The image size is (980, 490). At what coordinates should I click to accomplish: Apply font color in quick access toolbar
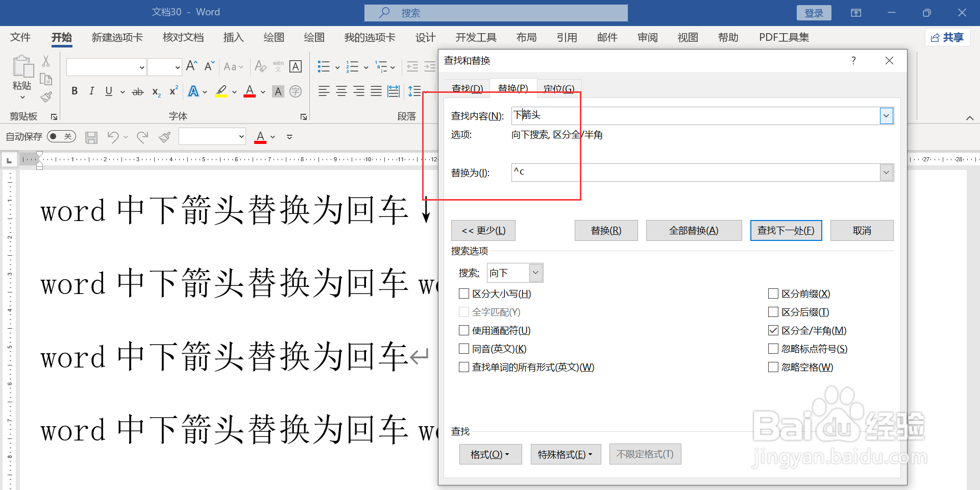260,137
